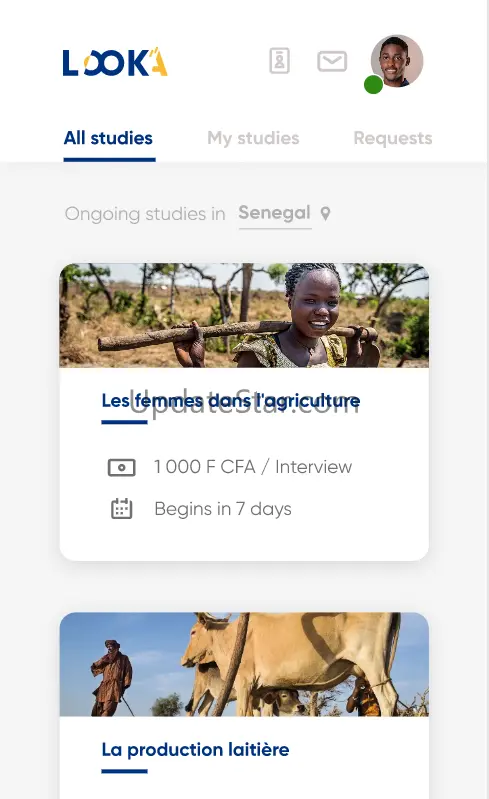489x799 pixels.
Task: Switch to the All studies tab
Action: point(108,138)
